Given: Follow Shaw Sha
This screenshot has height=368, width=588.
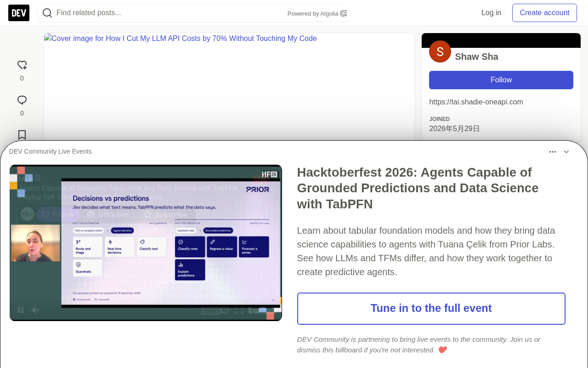Looking at the screenshot, I should coord(501,80).
